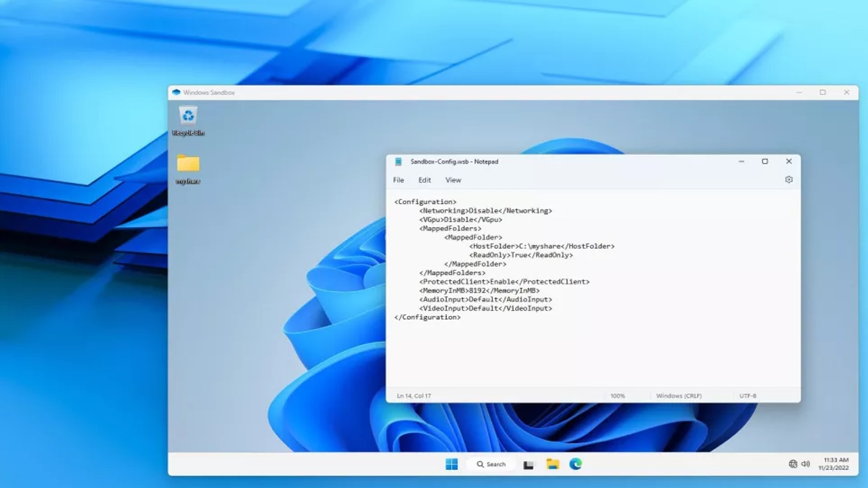The width and height of the screenshot is (868, 488).
Task: Open the Start menu Windows logo
Action: pos(451,464)
